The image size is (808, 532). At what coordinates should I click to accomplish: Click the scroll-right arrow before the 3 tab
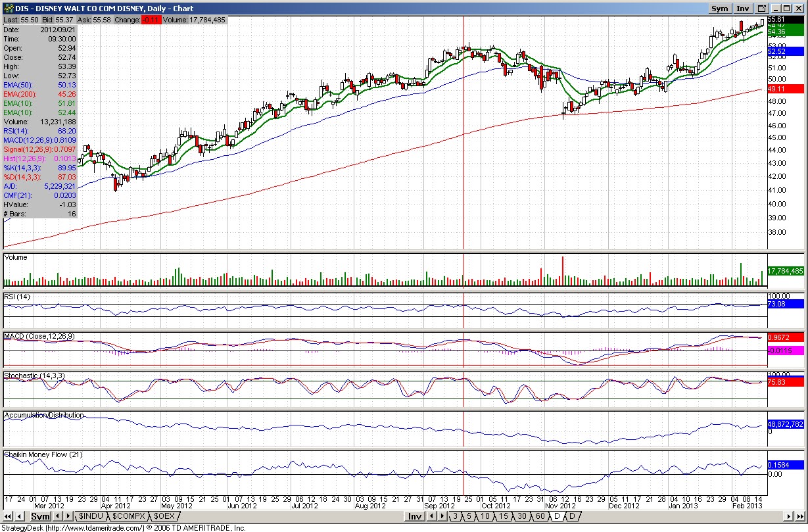442,516
